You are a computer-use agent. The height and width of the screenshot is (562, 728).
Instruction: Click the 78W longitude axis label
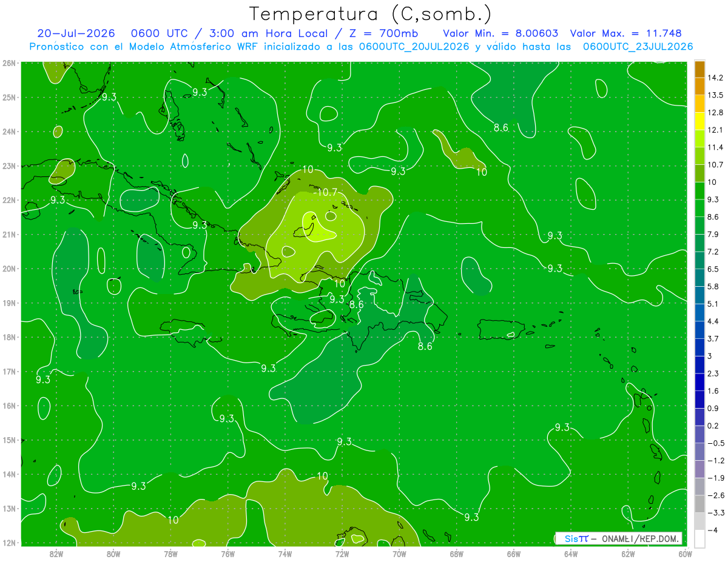170,554
